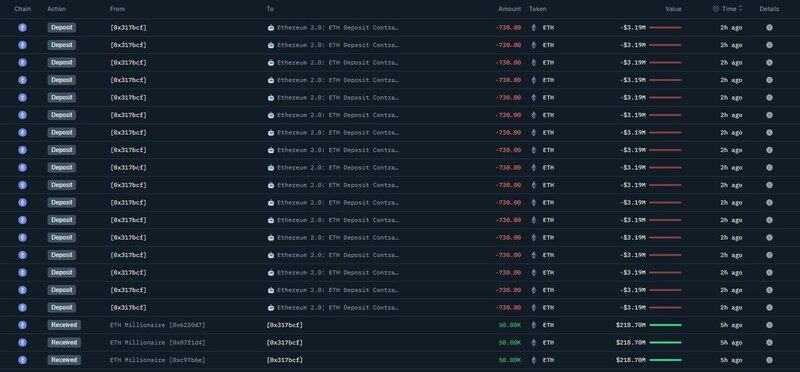This screenshot has width=800, height=372.
Task: Click the chain icon of the 0xc97b6e Received row
Action: [x=22, y=360]
